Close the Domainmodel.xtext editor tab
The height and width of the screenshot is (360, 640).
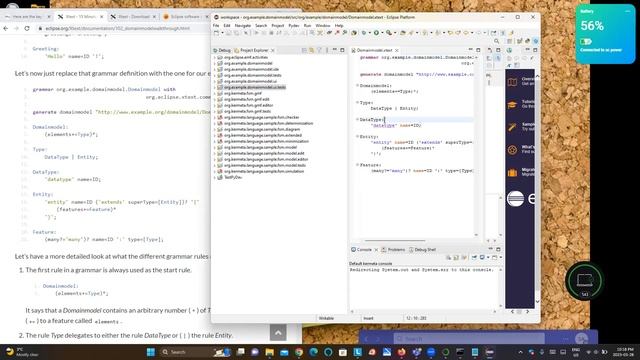pyautogui.click(x=396, y=50)
